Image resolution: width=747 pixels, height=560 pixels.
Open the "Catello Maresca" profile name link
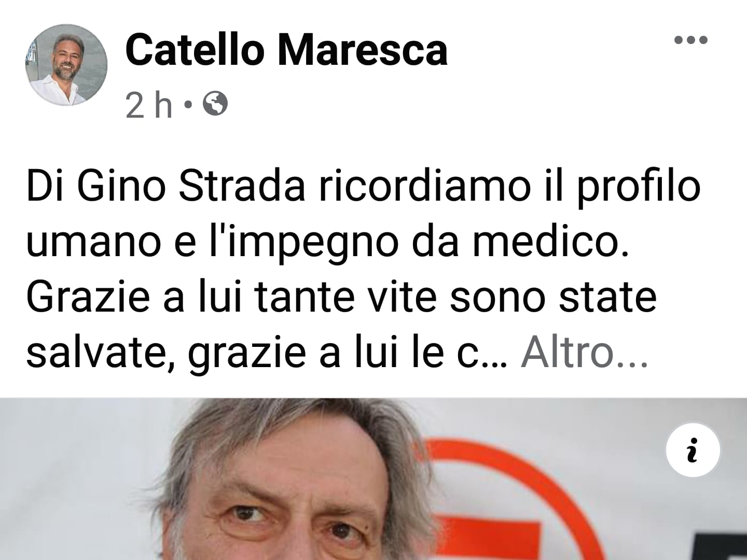click(286, 50)
